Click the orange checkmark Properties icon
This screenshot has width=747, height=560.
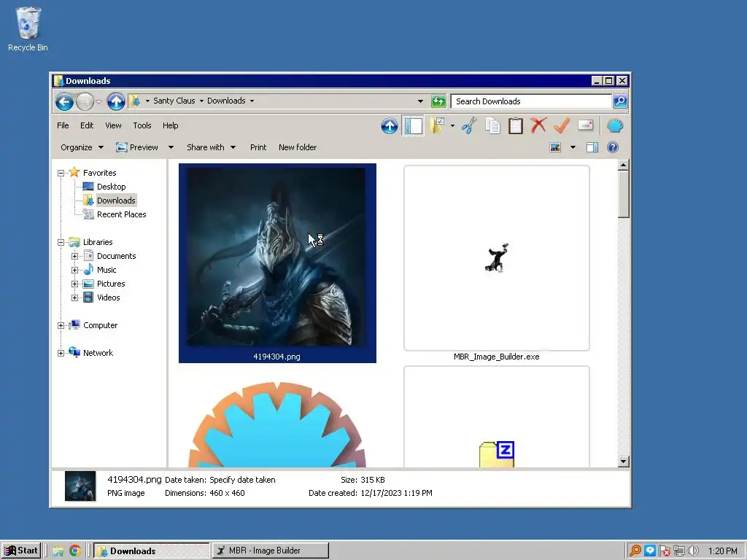[x=562, y=125]
